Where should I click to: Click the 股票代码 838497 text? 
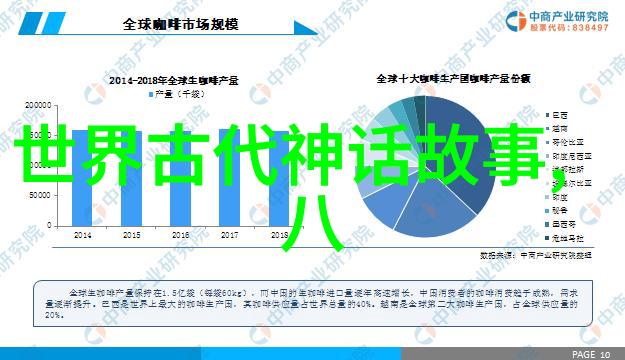tap(569, 28)
